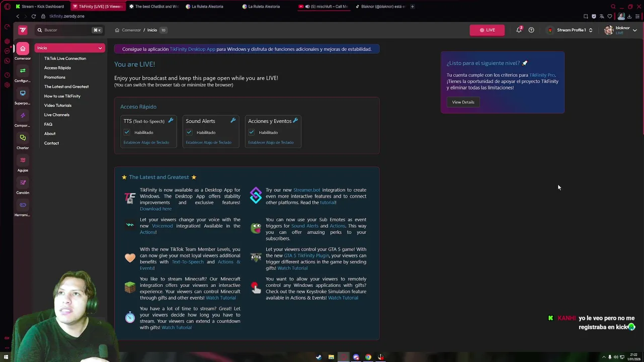This screenshot has height=362, width=644.
Task: Select How to use TikFinity item
Action: click(x=62, y=96)
